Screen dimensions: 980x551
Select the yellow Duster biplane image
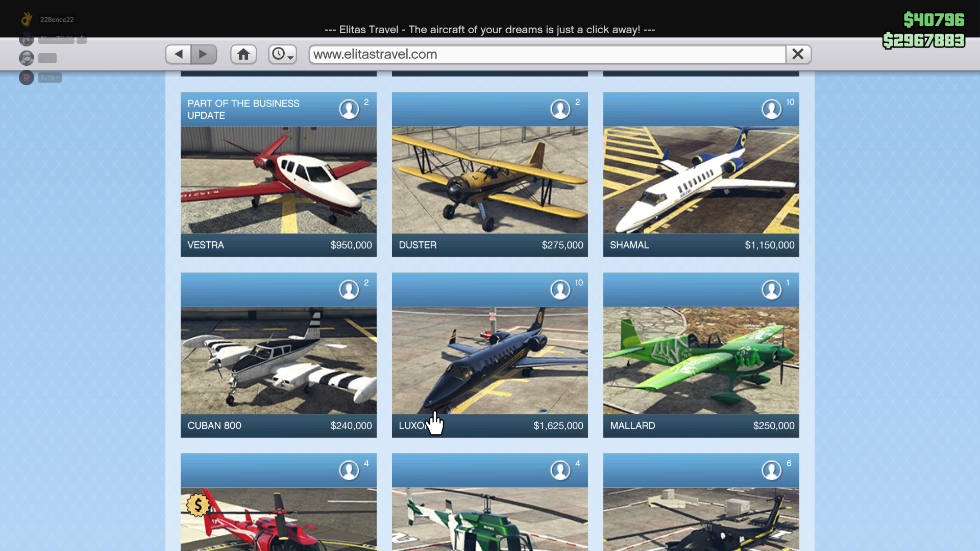pos(490,180)
